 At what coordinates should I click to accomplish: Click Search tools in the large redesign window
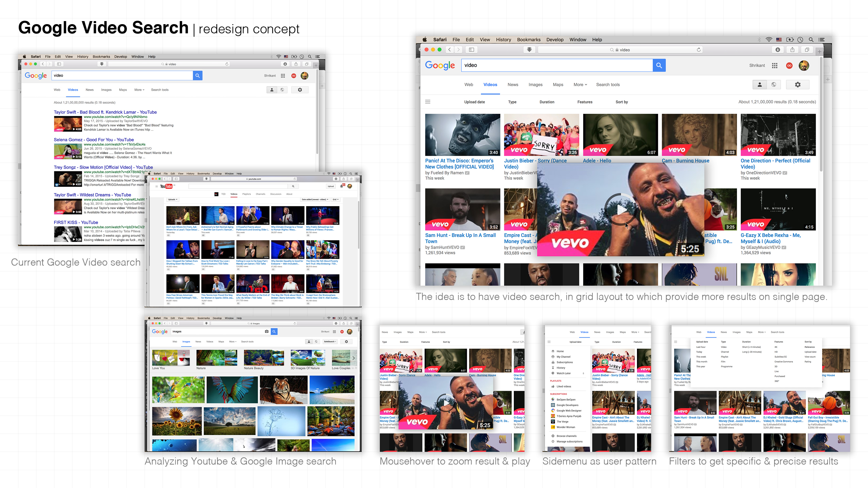tap(608, 85)
